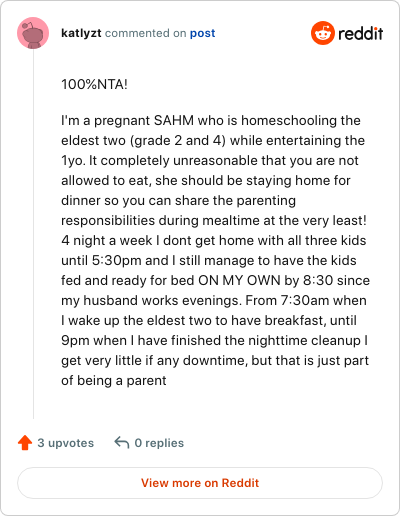The width and height of the screenshot is (400, 516).
Task: Click the "of being a parent" closing line
Action: tap(114, 380)
